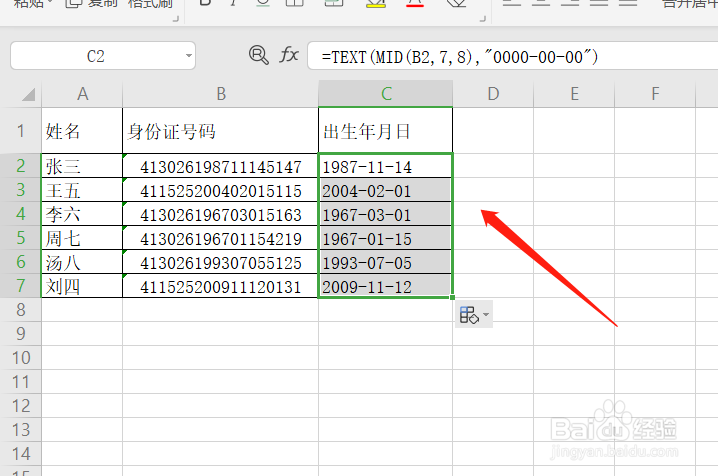718x476 pixels.
Task: Select the cell containing 李六
Action: coord(82,214)
